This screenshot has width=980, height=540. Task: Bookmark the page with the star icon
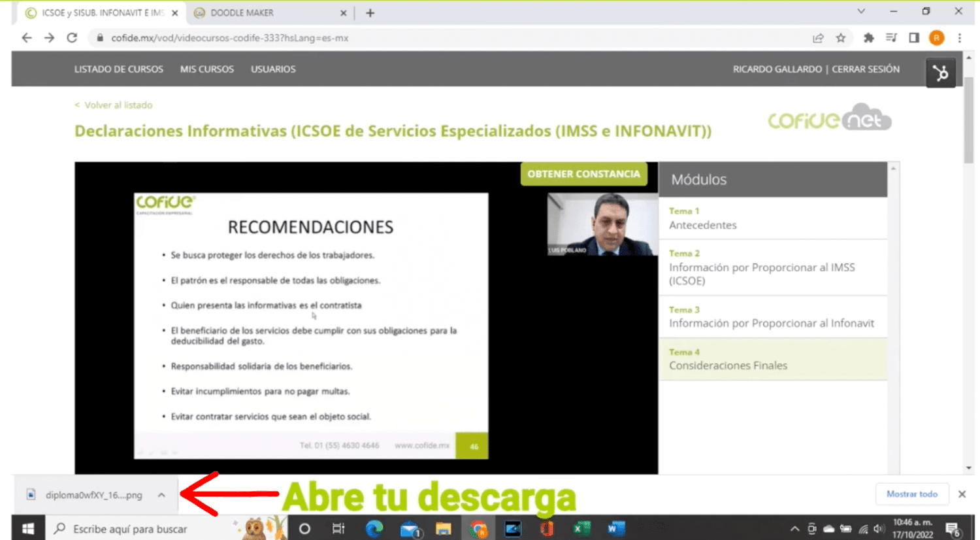coord(841,38)
